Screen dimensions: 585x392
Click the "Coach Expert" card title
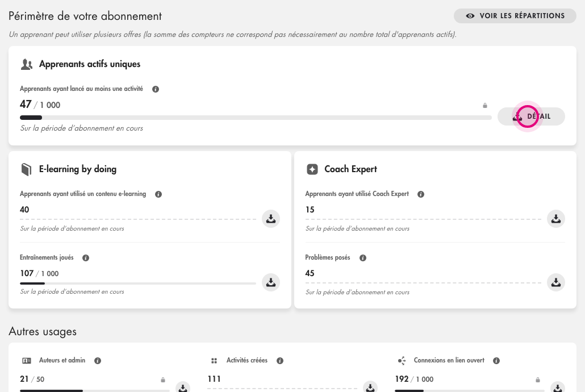click(350, 169)
